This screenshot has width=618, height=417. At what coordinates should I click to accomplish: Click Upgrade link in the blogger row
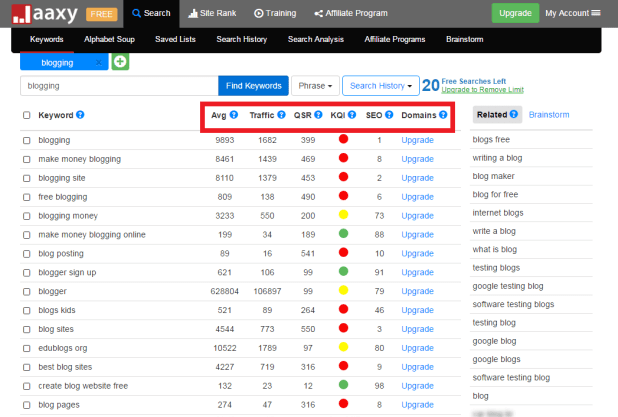(x=417, y=292)
